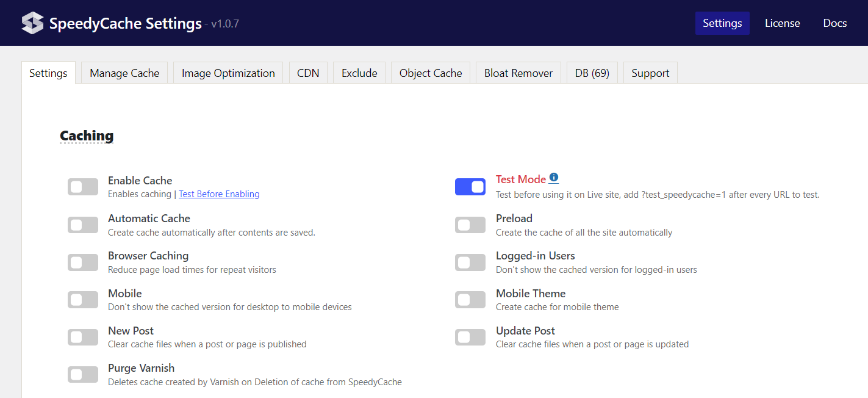Click the Automatic Cache label
Viewport: 868px width, 398px height.
149,219
